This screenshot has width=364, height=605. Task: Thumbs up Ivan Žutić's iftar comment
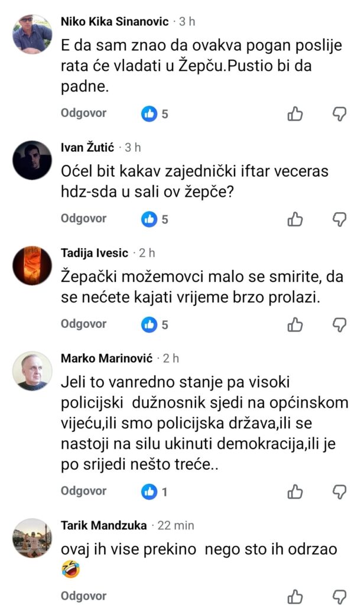[x=295, y=219]
